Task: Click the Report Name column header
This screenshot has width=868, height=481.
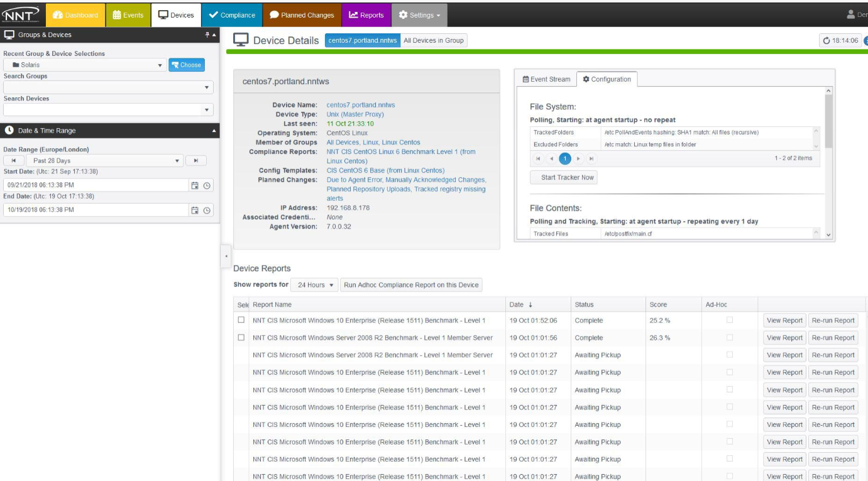Action: [377, 305]
